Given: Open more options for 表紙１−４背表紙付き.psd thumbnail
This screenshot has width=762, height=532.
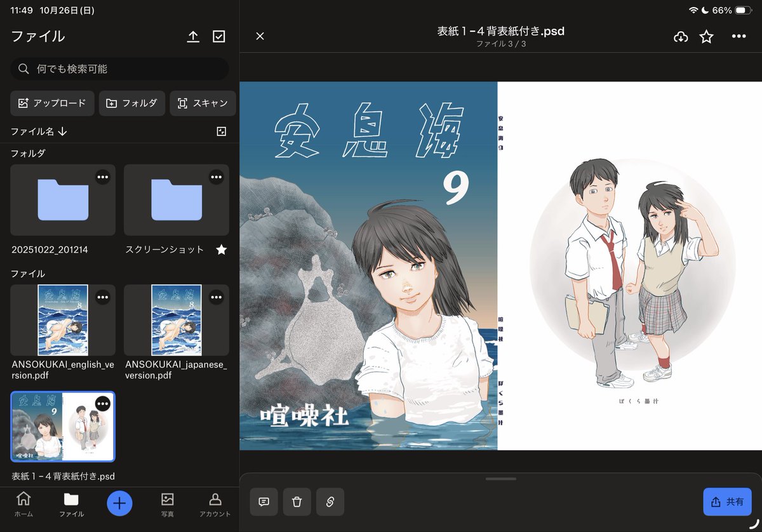Looking at the screenshot, I should [102, 403].
